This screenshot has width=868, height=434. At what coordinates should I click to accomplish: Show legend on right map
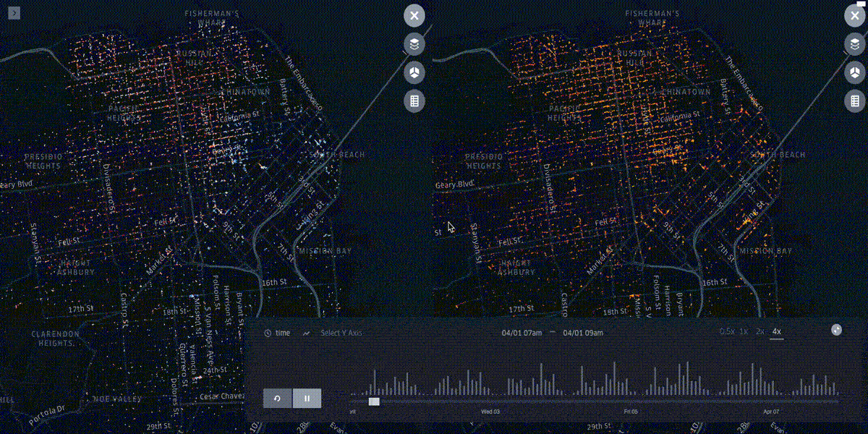coord(855,101)
